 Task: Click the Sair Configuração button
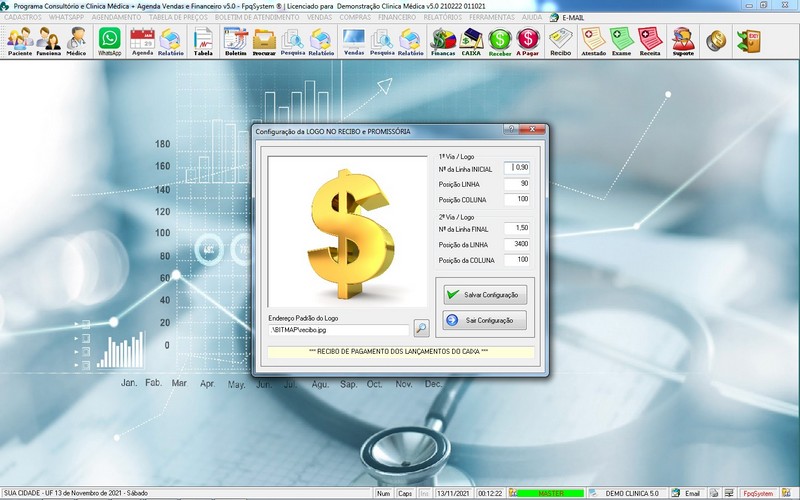[x=485, y=320]
